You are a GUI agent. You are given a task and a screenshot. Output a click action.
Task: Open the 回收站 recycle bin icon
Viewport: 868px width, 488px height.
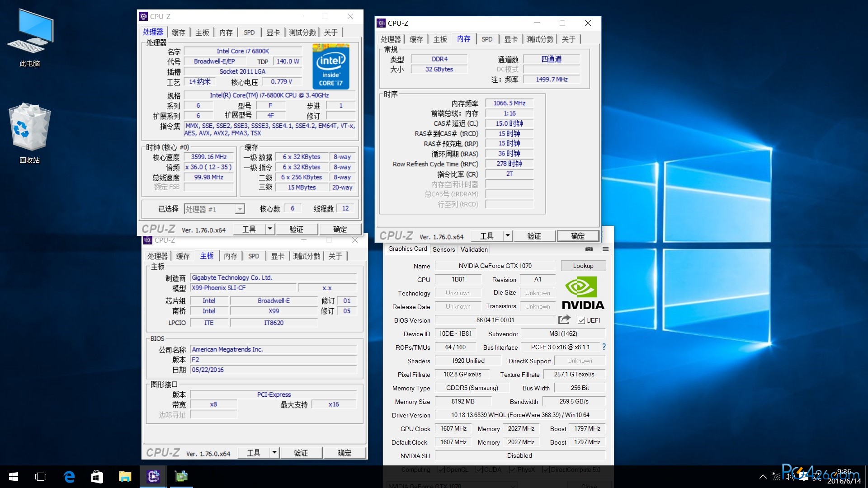coord(30,133)
